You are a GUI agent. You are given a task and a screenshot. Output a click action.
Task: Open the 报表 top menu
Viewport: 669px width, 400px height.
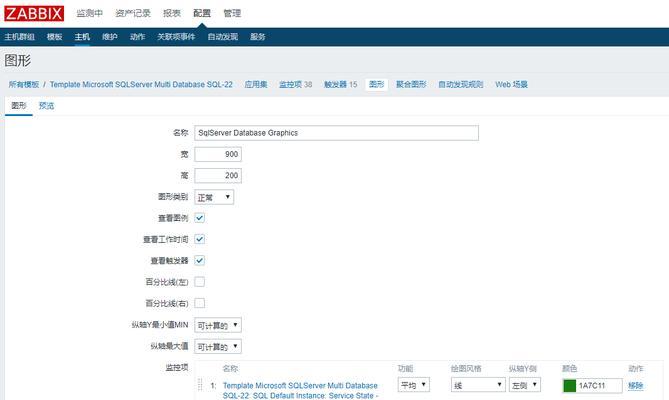pyautogui.click(x=172, y=14)
